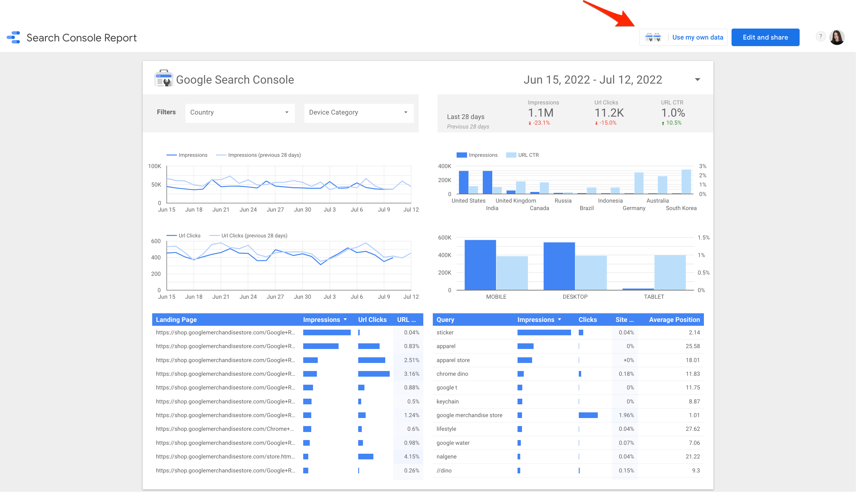Click the DESKTOP impressions bar
This screenshot has height=504, width=868.
tap(559, 266)
